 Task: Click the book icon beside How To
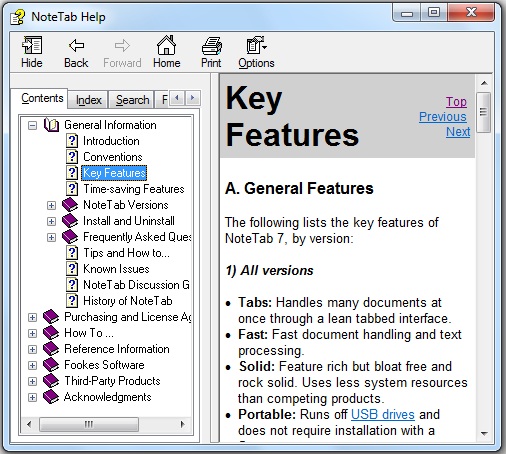click(51, 333)
